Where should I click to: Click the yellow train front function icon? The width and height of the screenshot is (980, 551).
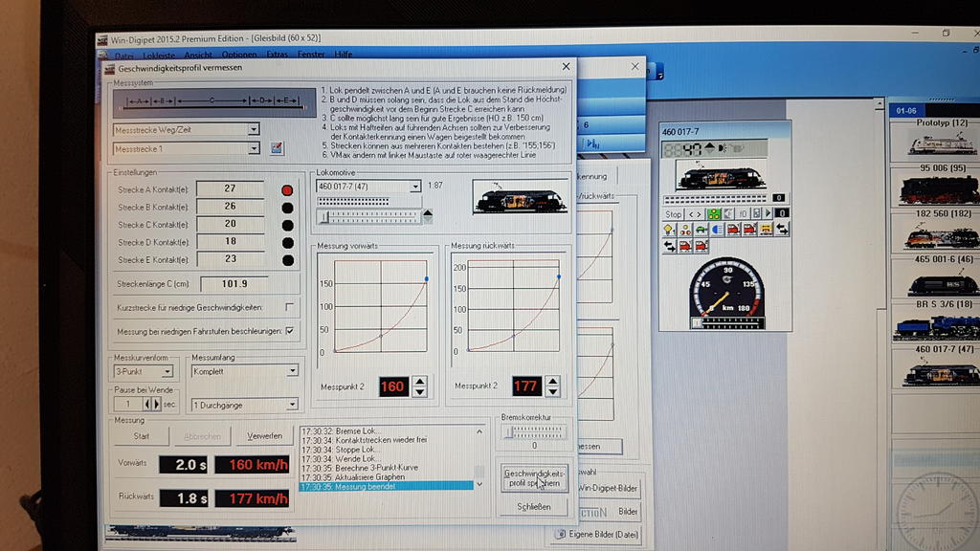click(766, 230)
